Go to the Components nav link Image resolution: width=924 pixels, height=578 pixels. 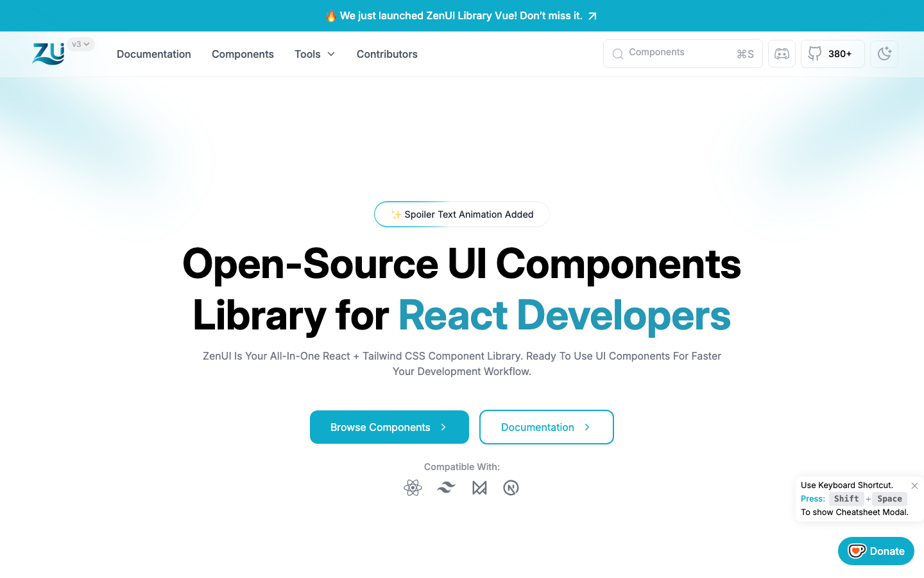point(243,54)
